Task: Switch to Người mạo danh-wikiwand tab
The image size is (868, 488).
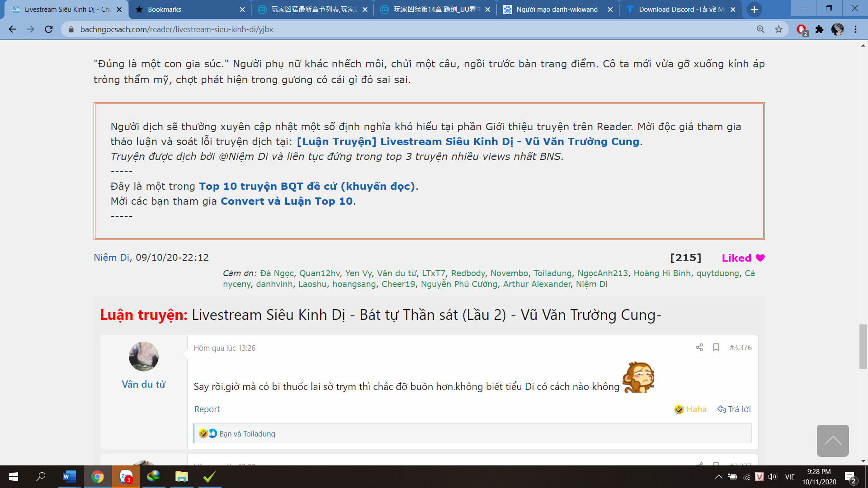Action: click(x=557, y=9)
